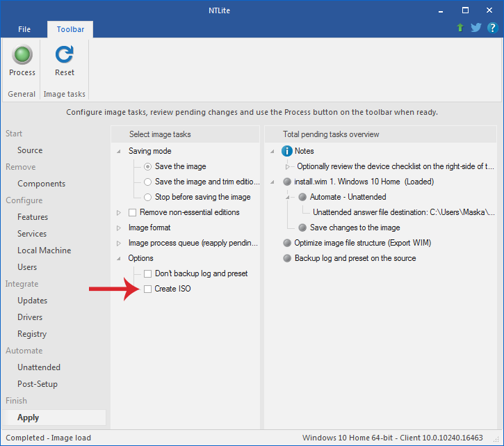Screen dimensions: 504x446
Task: Select Save the image radio button
Action: [x=147, y=167]
